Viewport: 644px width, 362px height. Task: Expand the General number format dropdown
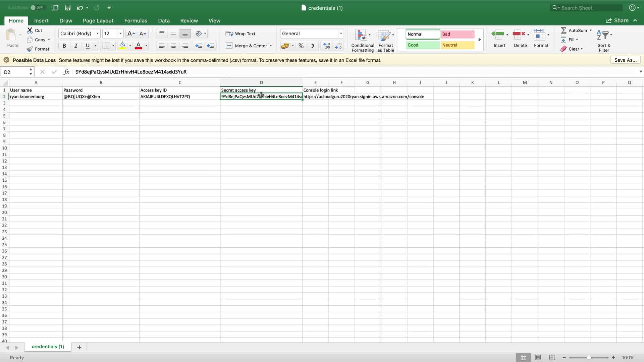341,34
